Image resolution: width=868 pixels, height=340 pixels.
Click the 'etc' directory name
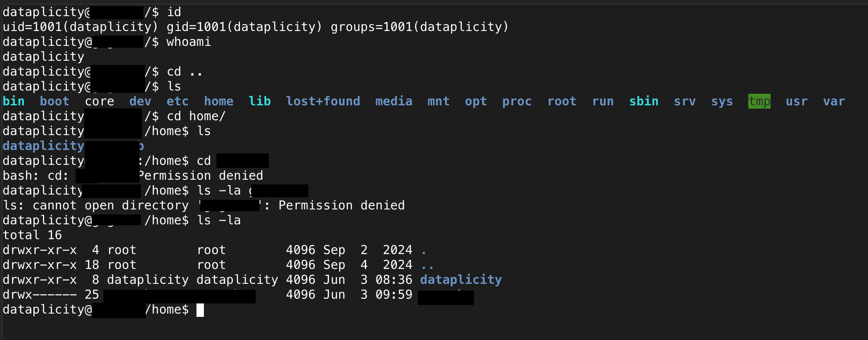point(177,101)
